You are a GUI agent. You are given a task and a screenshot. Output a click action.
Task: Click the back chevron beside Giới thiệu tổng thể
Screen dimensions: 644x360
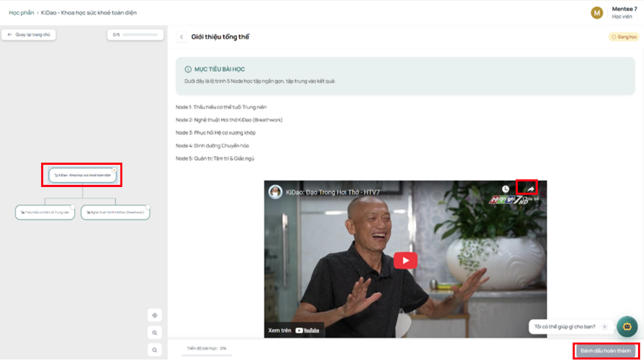[181, 37]
